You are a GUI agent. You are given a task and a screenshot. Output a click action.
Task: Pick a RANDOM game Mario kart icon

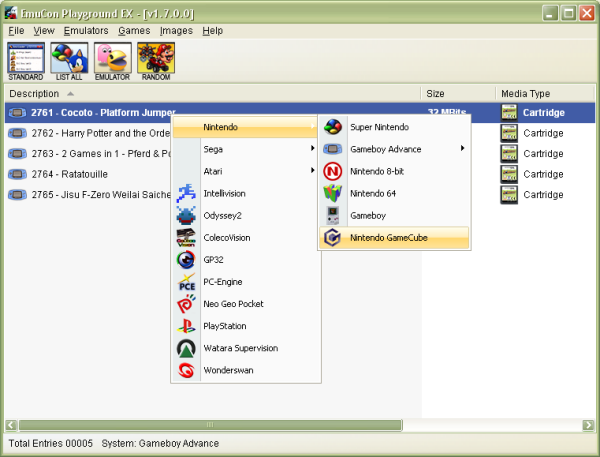(156, 61)
